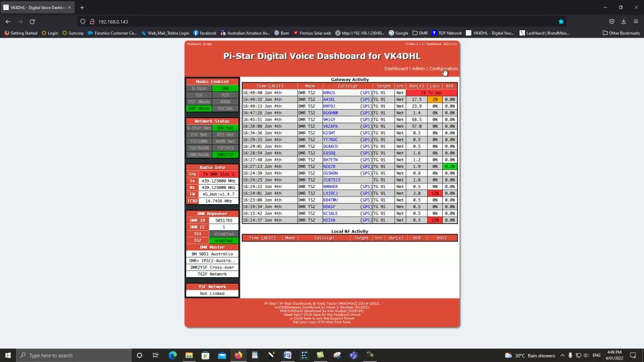644x362 pixels.
Task: Go back using the browser back arrow
Action: click(8, 22)
